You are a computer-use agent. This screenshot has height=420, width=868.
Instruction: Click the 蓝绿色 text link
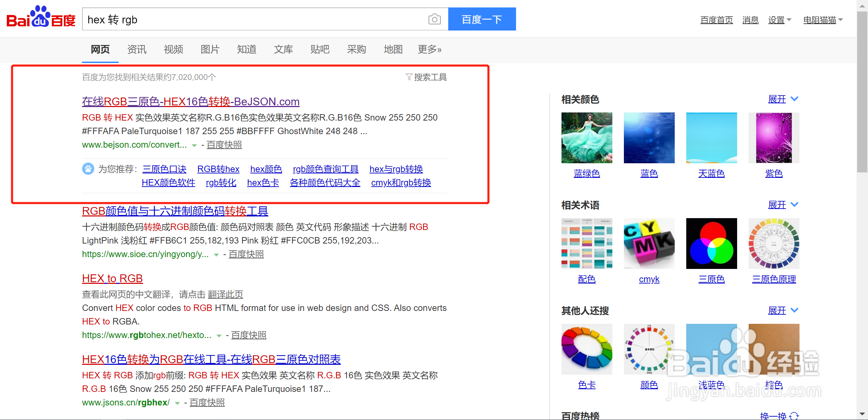pyautogui.click(x=587, y=173)
